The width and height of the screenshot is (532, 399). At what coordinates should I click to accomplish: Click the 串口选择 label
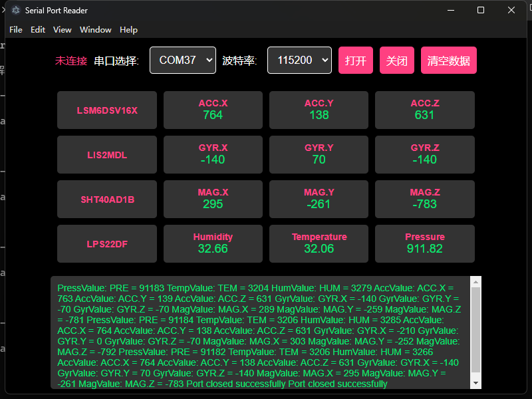pyautogui.click(x=116, y=61)
